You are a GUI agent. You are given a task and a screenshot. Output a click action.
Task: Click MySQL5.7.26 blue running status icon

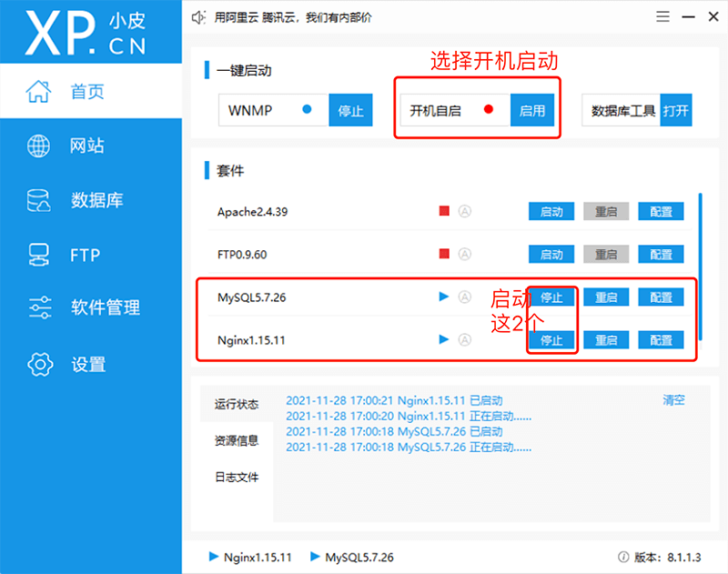click(444, 297)
